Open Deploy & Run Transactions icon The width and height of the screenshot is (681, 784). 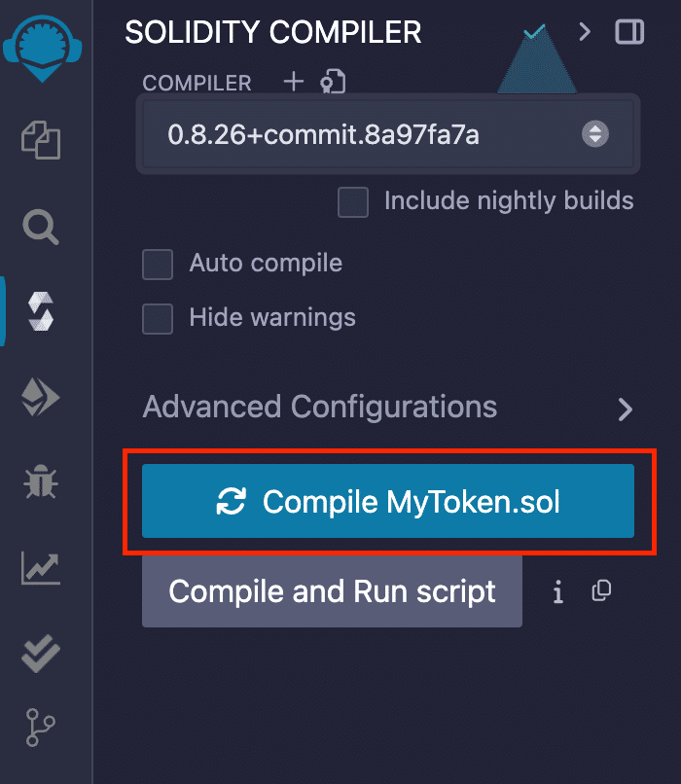click(41, 398)
